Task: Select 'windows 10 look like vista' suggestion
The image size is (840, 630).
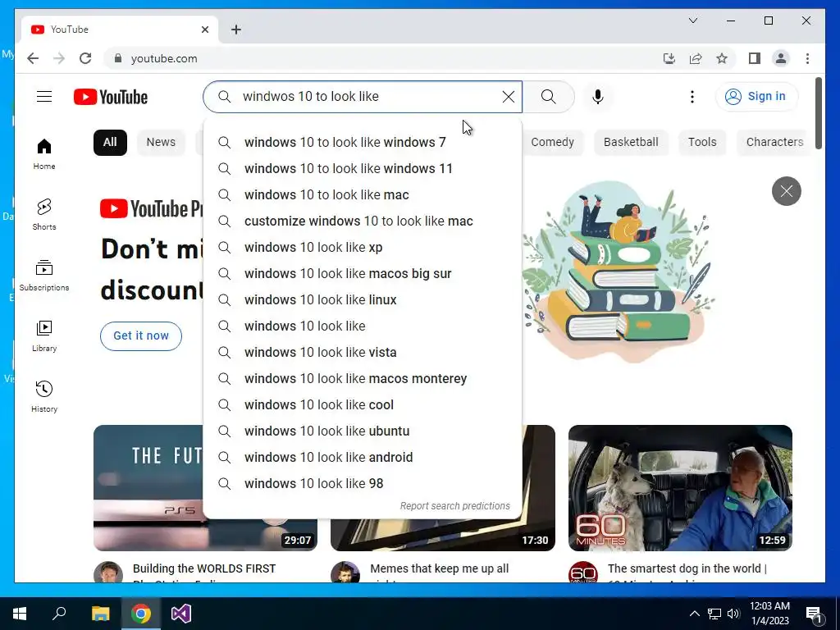Action: pyautogui.click(x=363, y=352)
